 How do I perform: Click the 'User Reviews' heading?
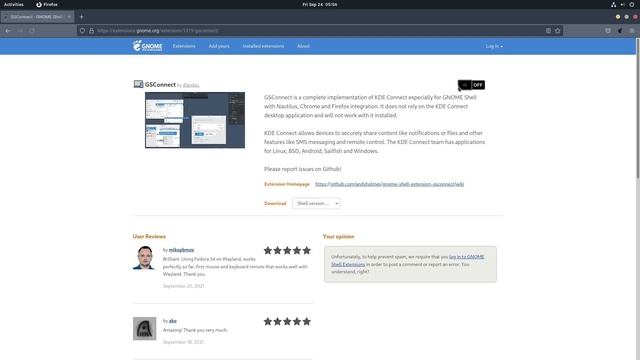coord(149,236)
